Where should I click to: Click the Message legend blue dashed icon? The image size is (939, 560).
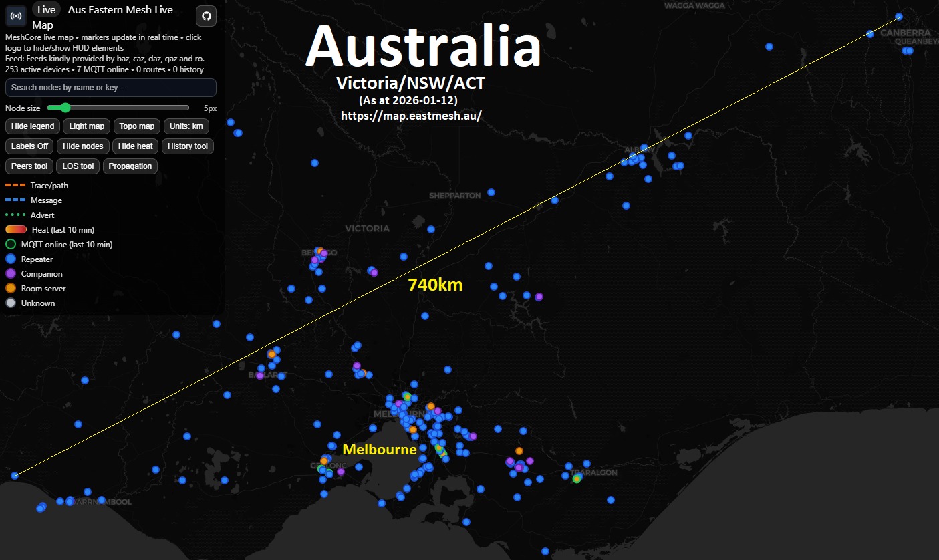pyautogui.click(x=15, y=200)
